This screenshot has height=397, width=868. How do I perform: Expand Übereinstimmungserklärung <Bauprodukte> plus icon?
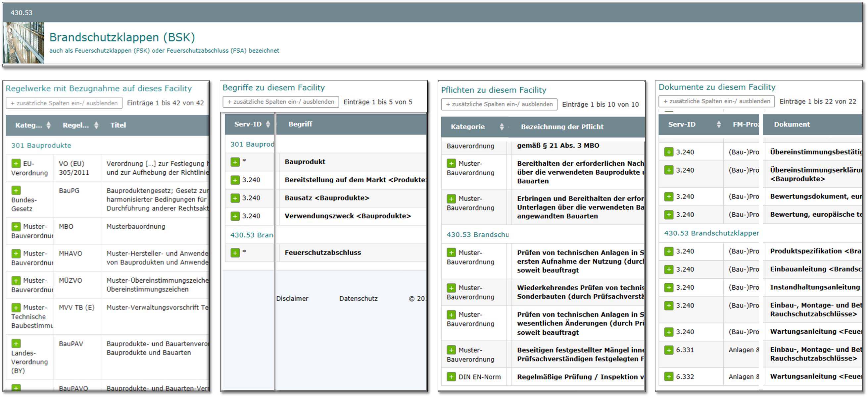tap(668, 170)
